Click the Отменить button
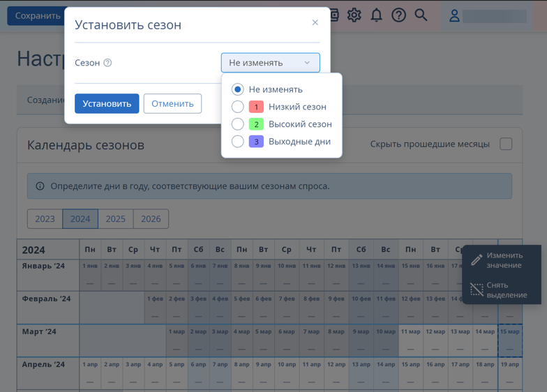This screenshot has width=547, height=392. tap(172, 103)
